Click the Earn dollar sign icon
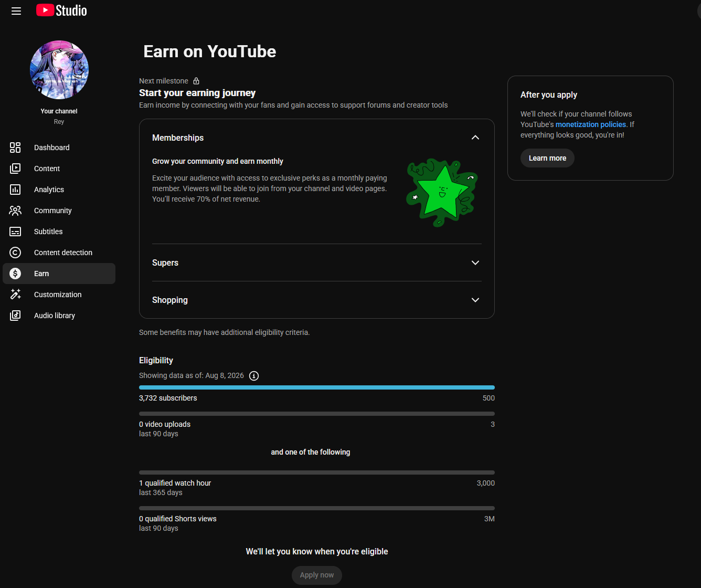Image resolution: width=701 pixels, height=588 pixels. [x=15, y=274]
